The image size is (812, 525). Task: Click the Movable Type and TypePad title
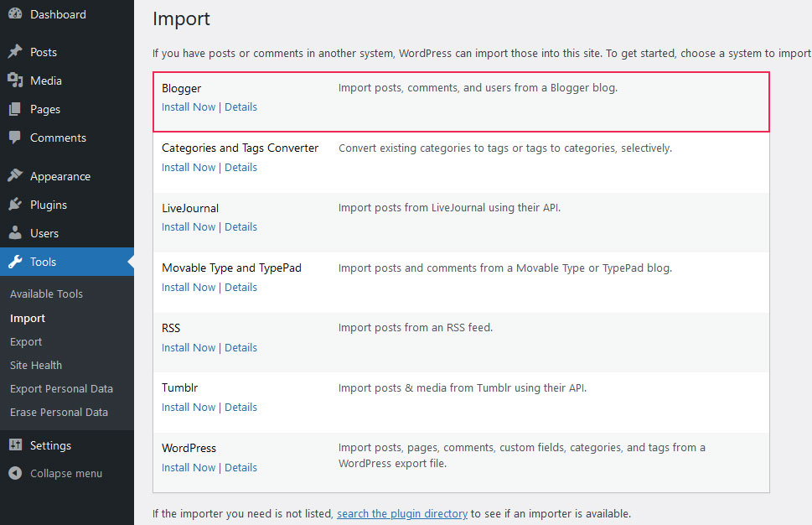pos(231,268)
